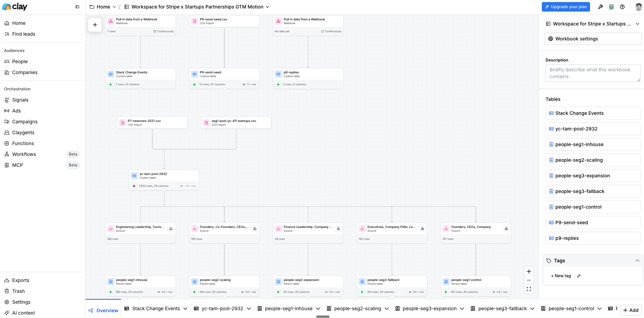Run the people-seg1-control node play icon

tap(446, 292)
